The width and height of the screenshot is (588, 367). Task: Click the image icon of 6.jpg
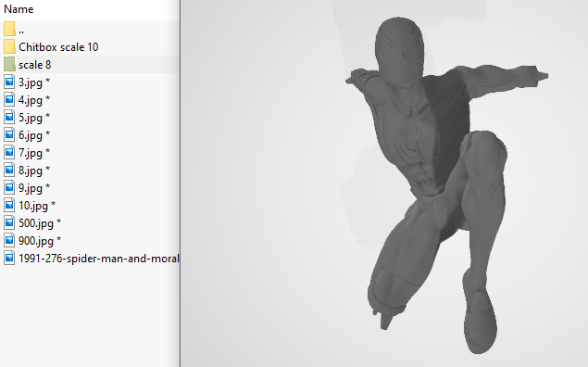click(x=9, y=134)
